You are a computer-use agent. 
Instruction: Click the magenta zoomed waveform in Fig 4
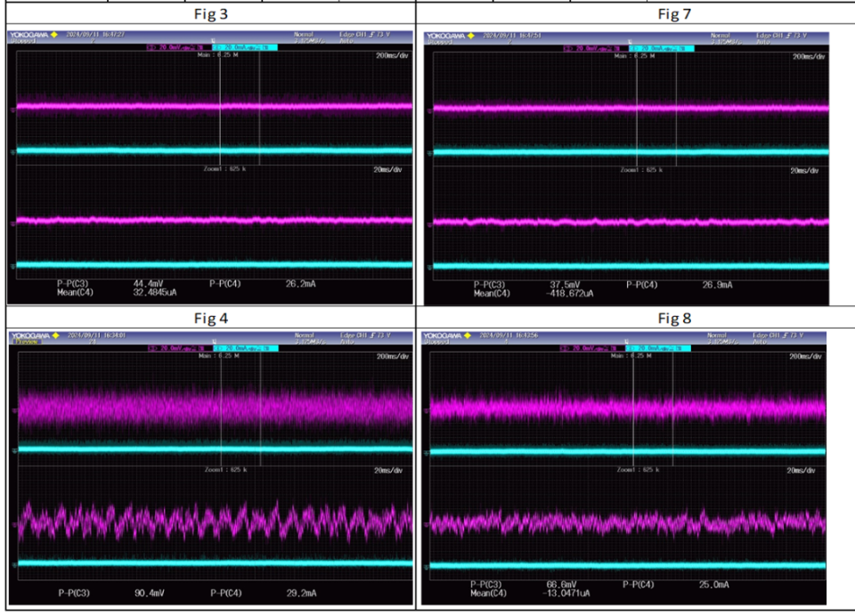click(216, 522)
